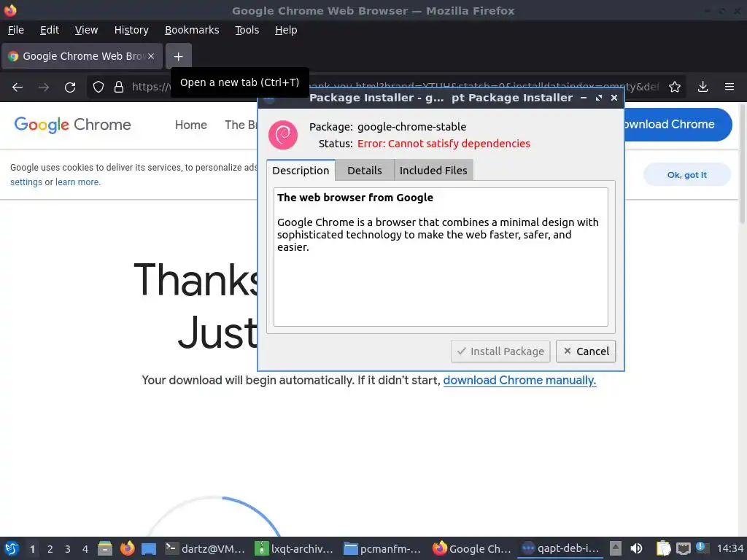Switch to virtual desktop 2

tap(50, 549)
